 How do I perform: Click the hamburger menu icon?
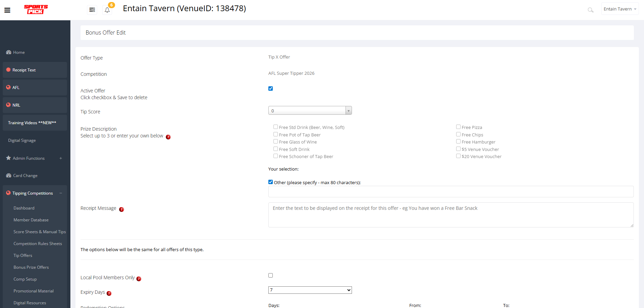[x=7, y=10]
